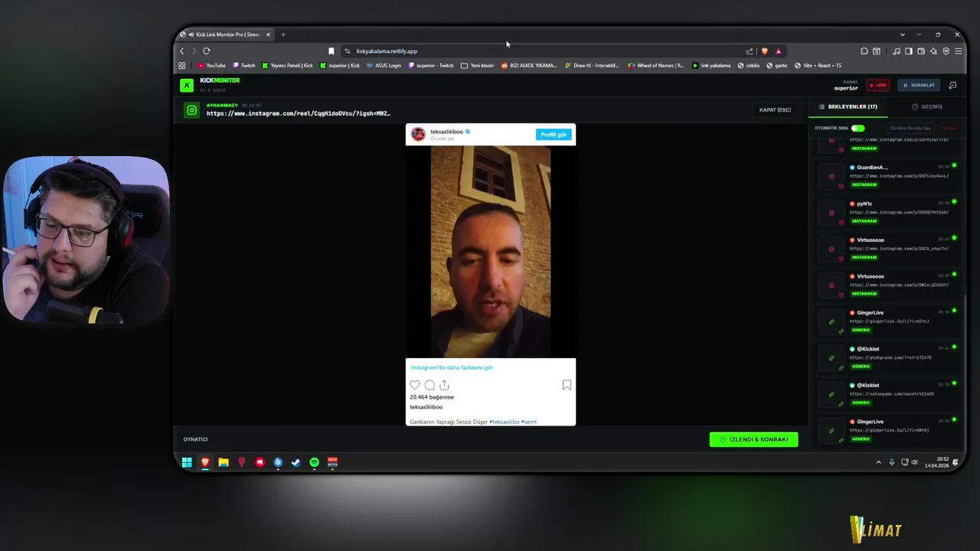Select the vatangame.com @Kicklet queue item
The image size is (980, 551).
887,394
